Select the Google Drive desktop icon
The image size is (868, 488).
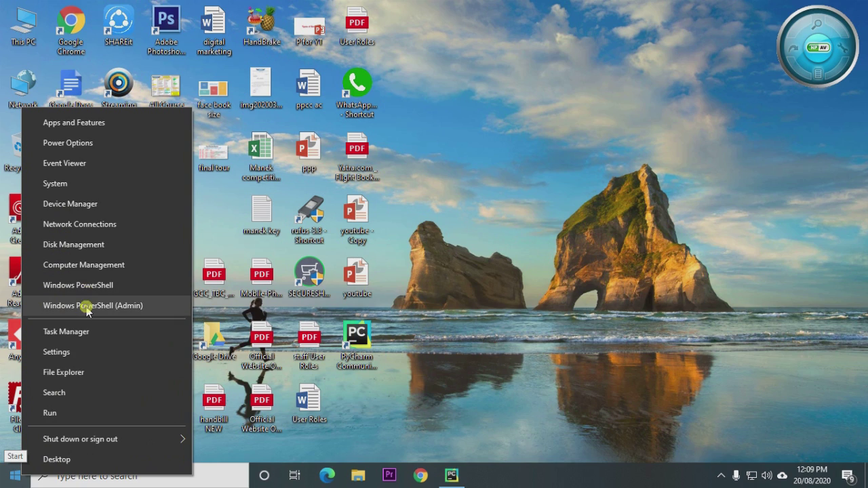[x=214, y=341]
